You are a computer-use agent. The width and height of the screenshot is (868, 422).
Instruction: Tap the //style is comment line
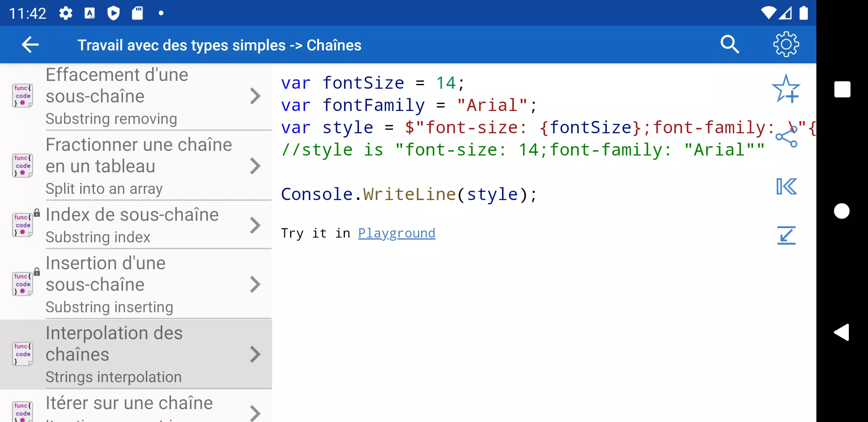[x=523, y=150]
